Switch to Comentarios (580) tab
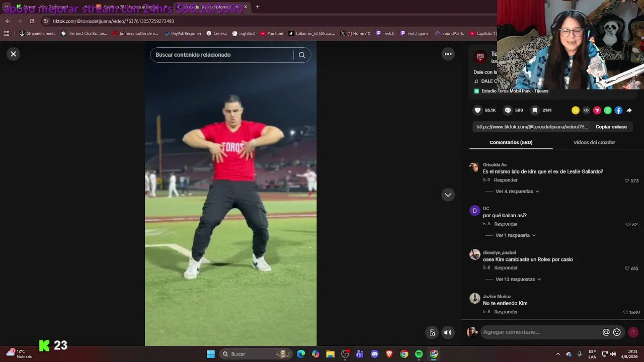This screenshot has width=644, height=362. [x=511, y=142]
